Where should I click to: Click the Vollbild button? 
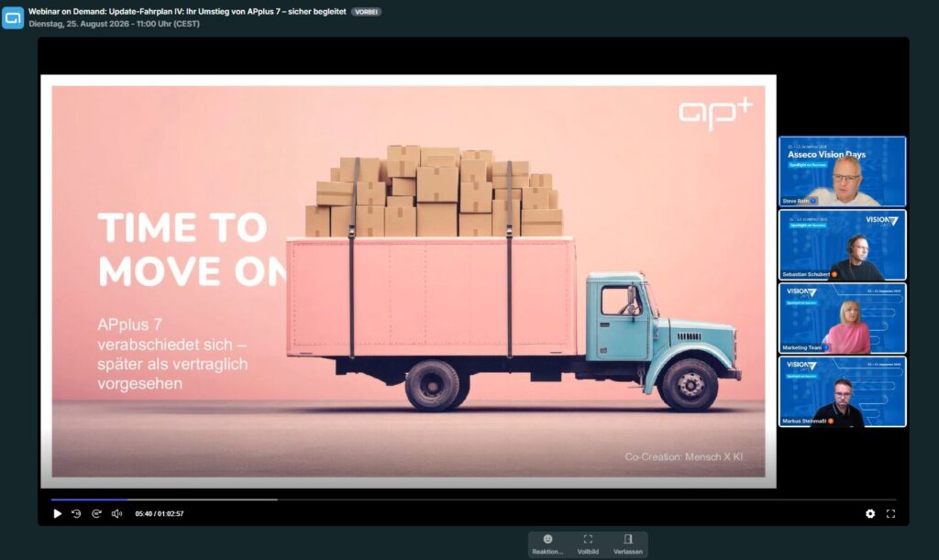588,544
